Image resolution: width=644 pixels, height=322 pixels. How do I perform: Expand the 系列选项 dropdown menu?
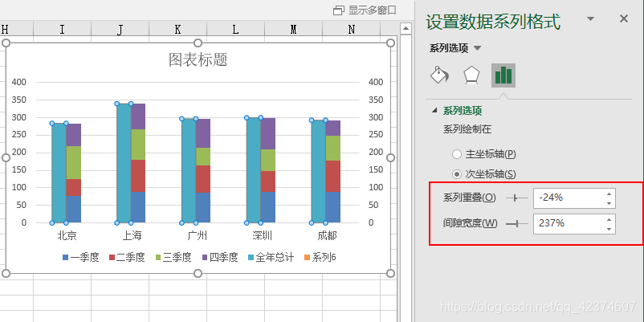click(x=477, y=48)
